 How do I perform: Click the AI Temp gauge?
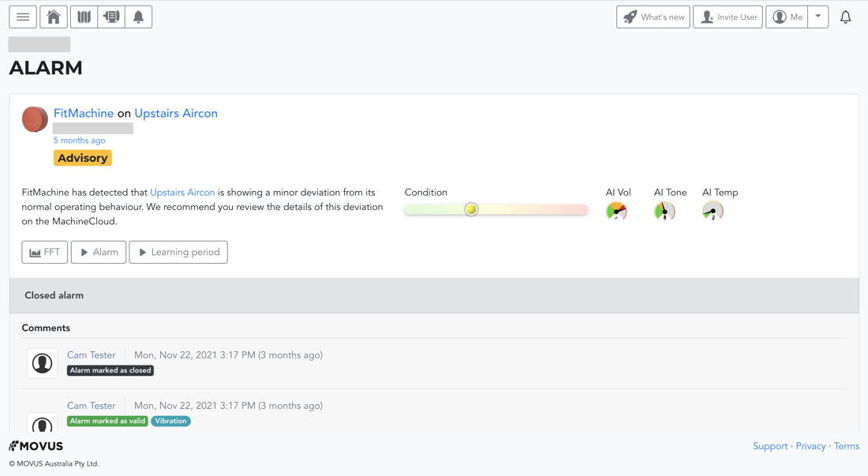(x=713, y=211)
